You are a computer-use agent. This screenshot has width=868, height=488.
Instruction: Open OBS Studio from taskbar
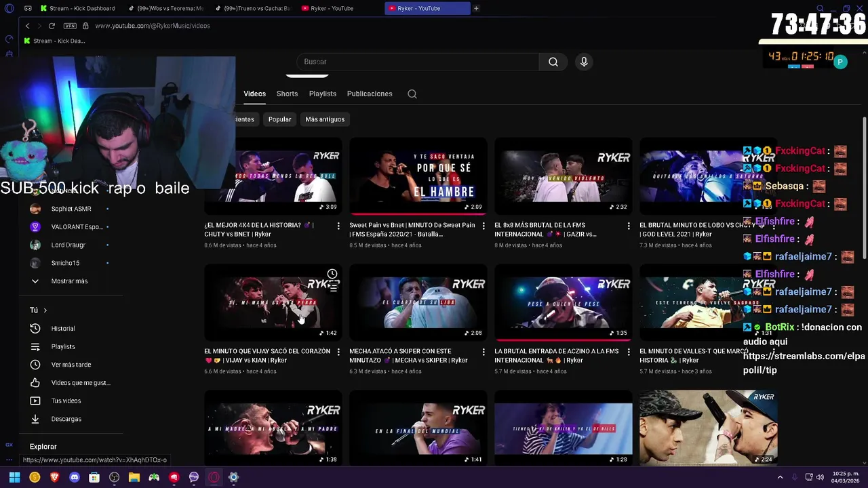pyautogui.click(x=114, y=477)
